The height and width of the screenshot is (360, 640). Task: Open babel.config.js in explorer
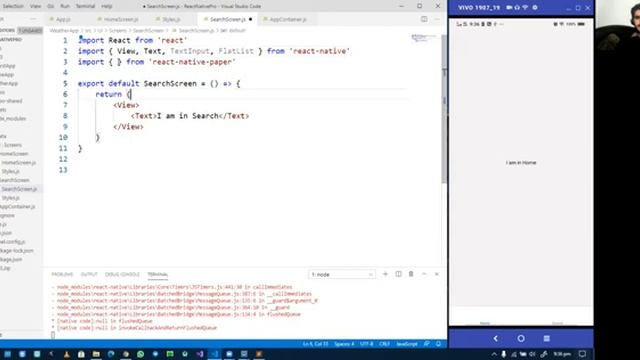[12, 242]
